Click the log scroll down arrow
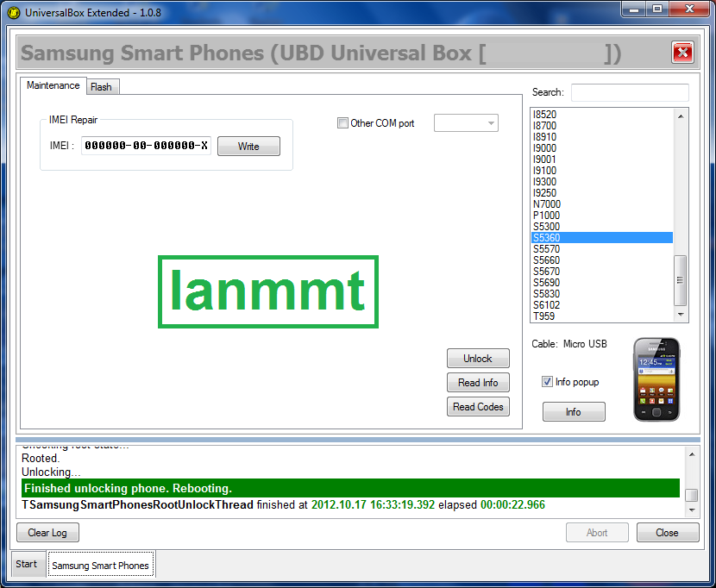This screenshot has width=716, height=588. [x=692, y=510]
